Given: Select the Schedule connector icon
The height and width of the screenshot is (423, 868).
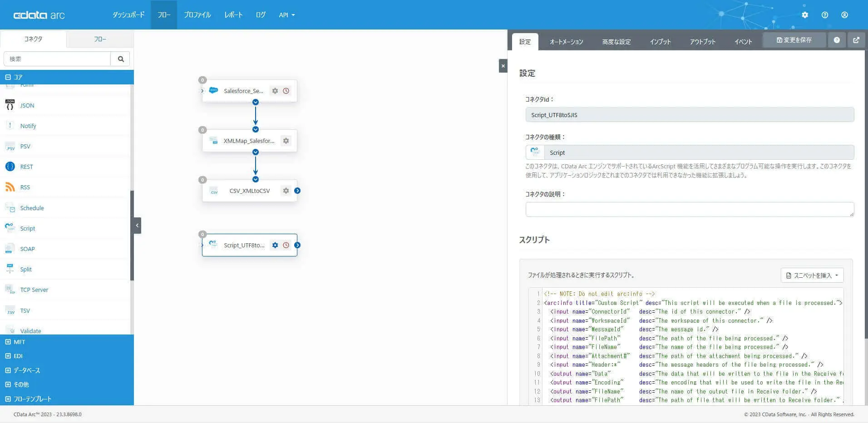Looking at the screenshot, I should 10,208.
